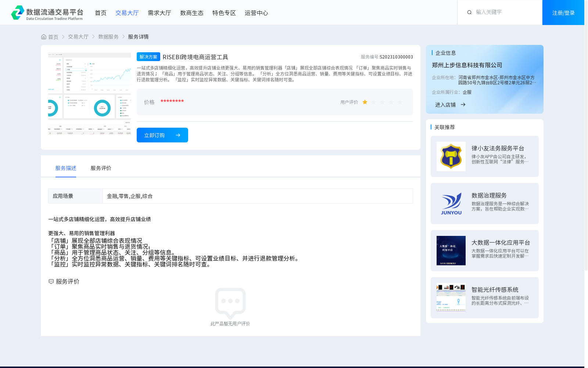Screen dimensions: 588x368
Task: Click the empty-review chat bubble illustration
Action: click(230, 303)
